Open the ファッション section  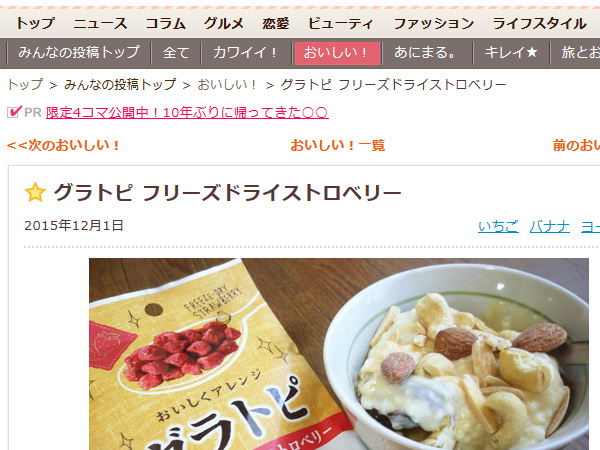pos(434,24)
